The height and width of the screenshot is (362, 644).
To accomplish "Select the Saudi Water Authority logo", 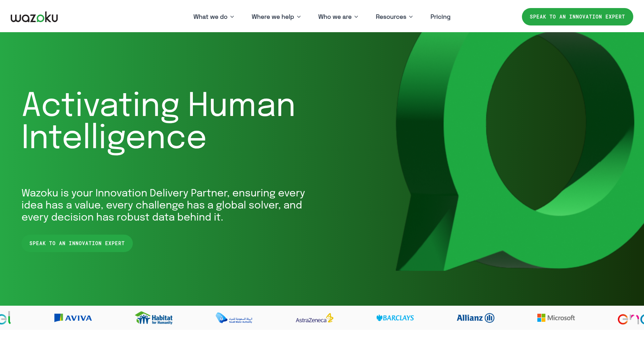I will (234, 318).
